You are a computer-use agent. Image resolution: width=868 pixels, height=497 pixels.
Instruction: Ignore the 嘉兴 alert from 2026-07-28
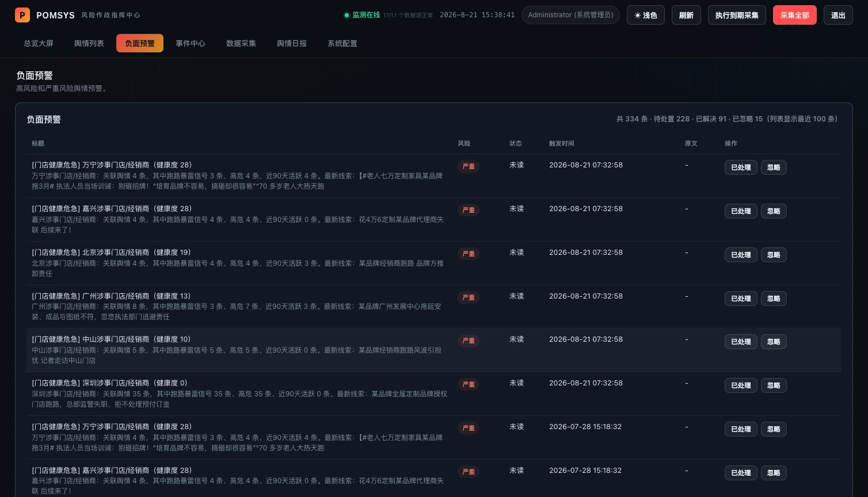[x=774, y=473]
